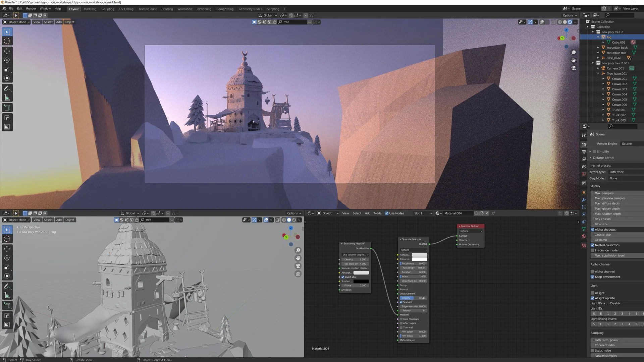Enable X-ray toggle in the viewport header
The image size is (644, 362).
point(554,22)
